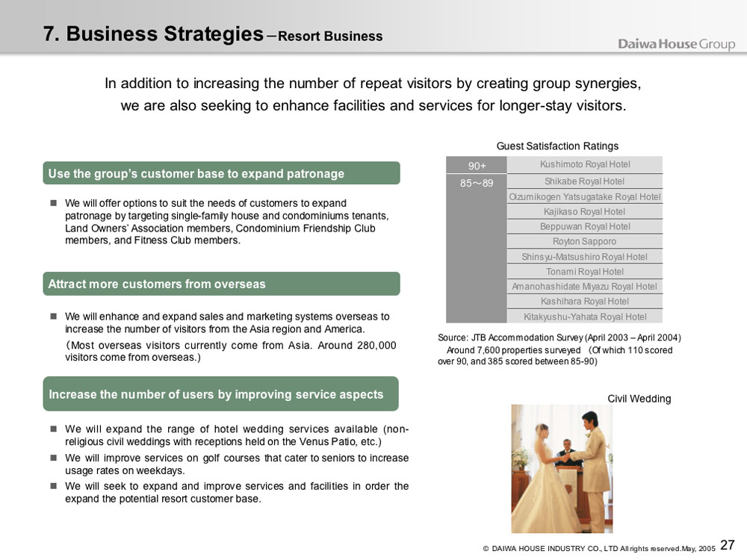Click the Beppuwan Royal Hotel row

585,227
